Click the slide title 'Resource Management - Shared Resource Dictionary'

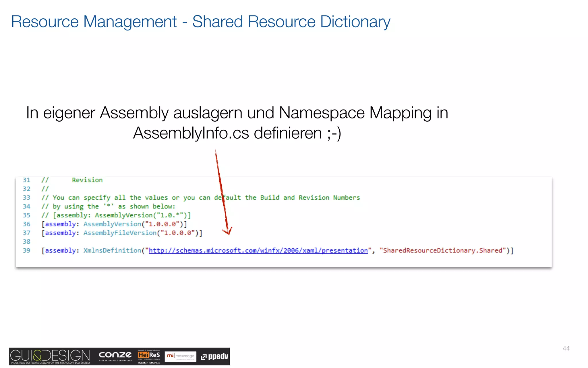click(201, 22)
